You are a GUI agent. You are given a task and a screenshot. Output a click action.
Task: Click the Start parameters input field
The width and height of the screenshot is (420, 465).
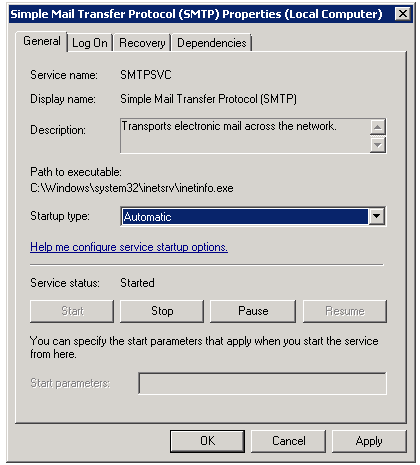[x=263, y=383]
